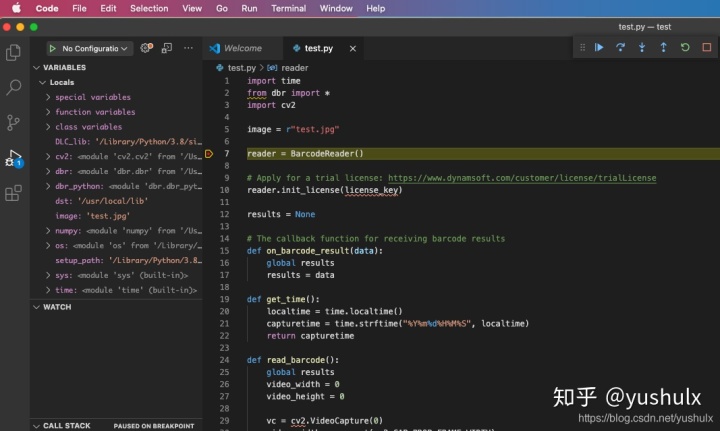
Task: Place cursor on 'results = None' line
Action: [281, 214]
